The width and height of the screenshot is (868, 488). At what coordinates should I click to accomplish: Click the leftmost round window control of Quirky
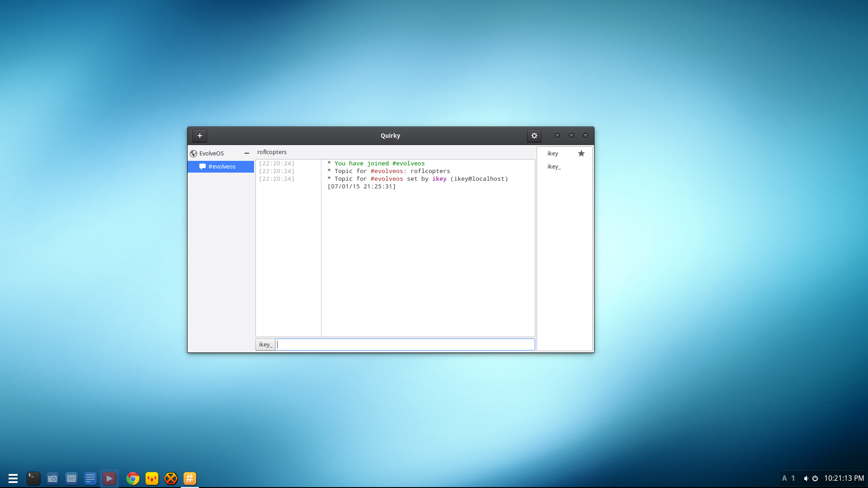[557, 136]
